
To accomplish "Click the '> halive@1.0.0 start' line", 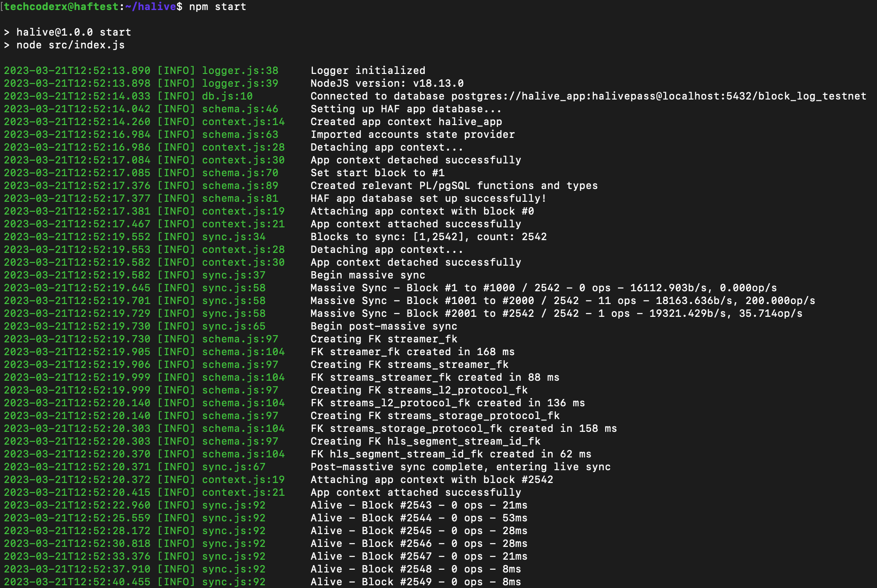I will (x=68, y=32).
